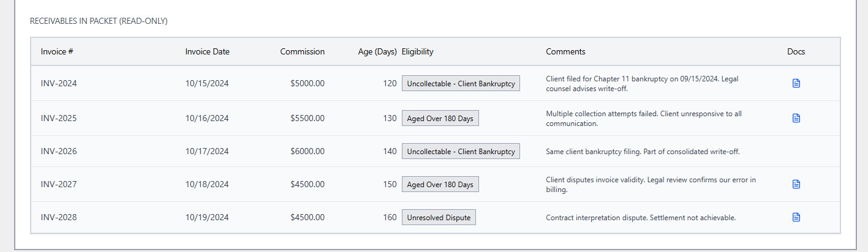Click the age value 160
868x252 pixels.
(x=390, y=217)
